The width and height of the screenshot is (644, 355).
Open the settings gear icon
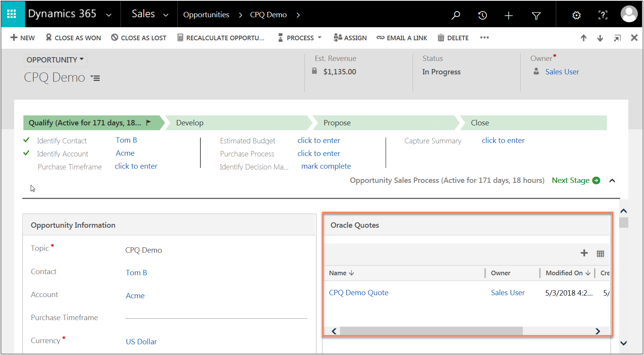576,15
